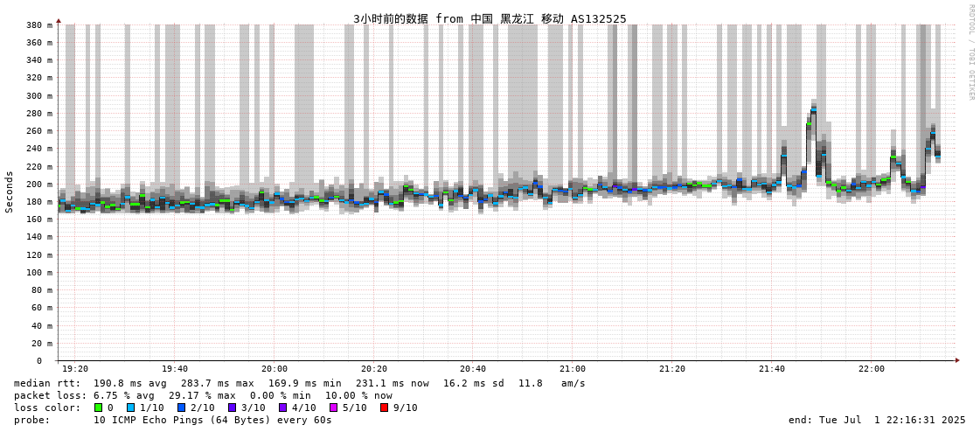Image resolution: width=980 pixels, height=432 pixels.
Task: Click the magenta 5/10 loss swatch
Action: click(334, 408)
